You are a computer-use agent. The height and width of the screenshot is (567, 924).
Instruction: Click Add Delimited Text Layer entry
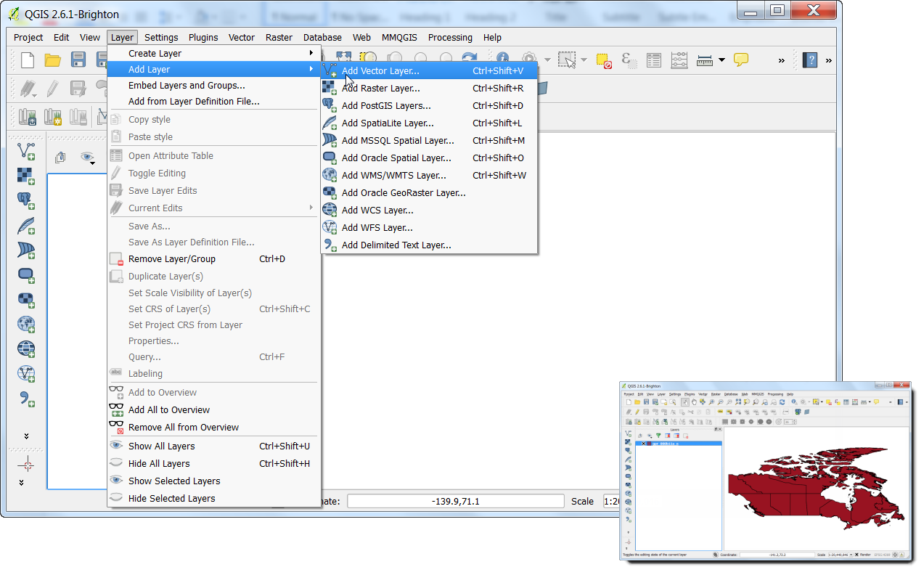396,245
